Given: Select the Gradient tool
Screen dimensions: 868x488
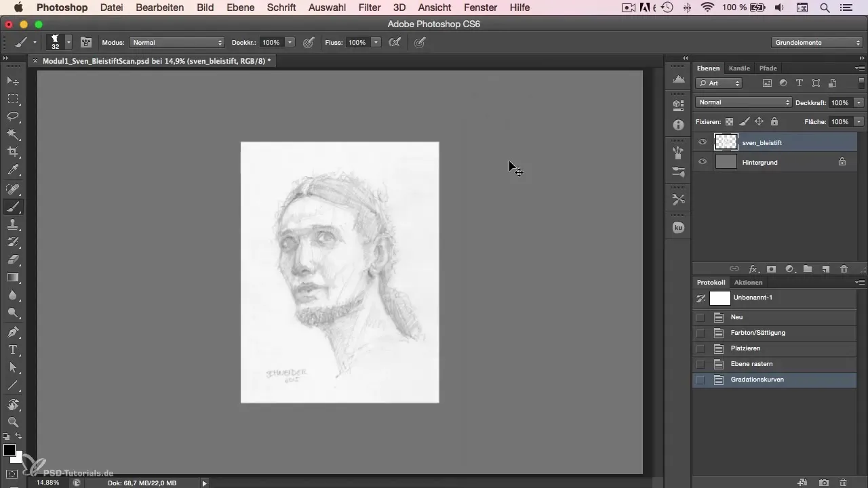Looking at the screenshot, I should pos(13,277).
